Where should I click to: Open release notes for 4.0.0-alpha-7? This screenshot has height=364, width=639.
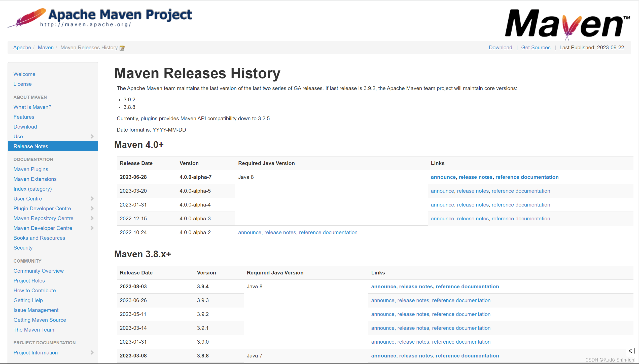[475, 177]
